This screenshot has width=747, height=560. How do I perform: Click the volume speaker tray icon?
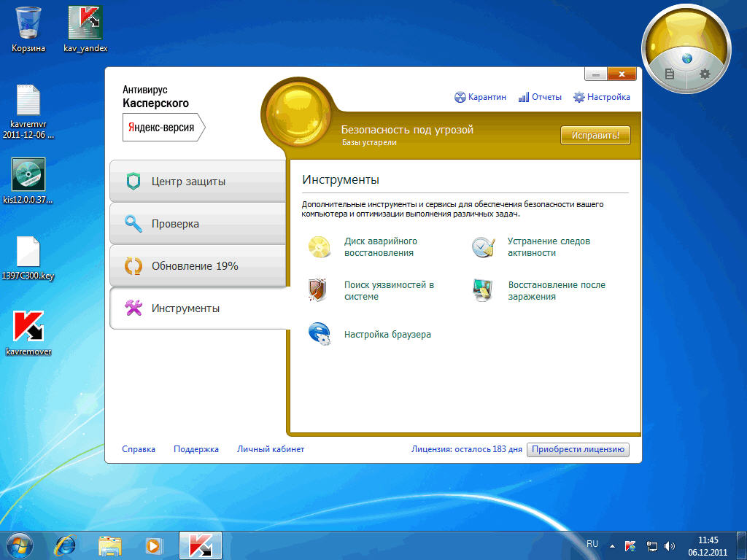coord(670,546)
